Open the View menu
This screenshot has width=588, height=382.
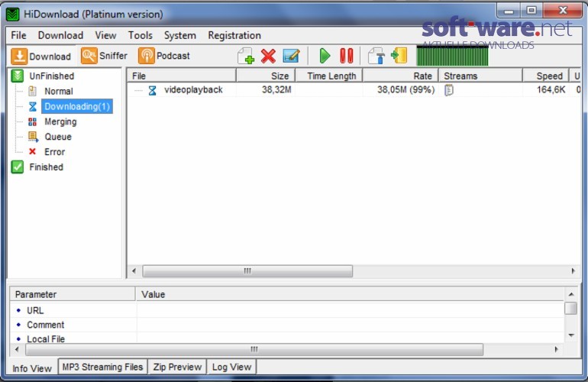click(x=105, y=35)
